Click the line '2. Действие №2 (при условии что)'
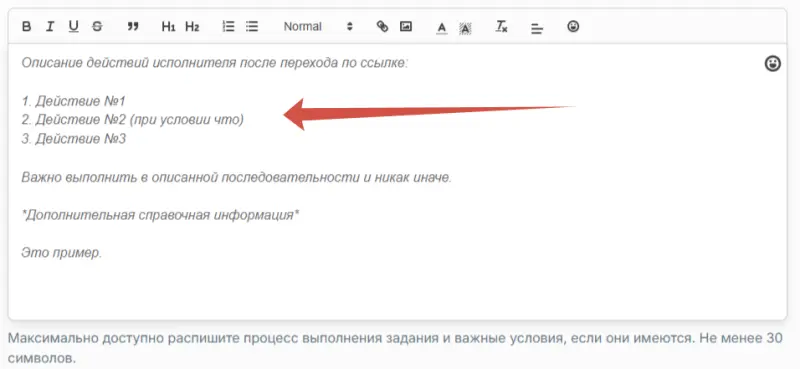The image size is (800, 369). (x=133, y=120)
